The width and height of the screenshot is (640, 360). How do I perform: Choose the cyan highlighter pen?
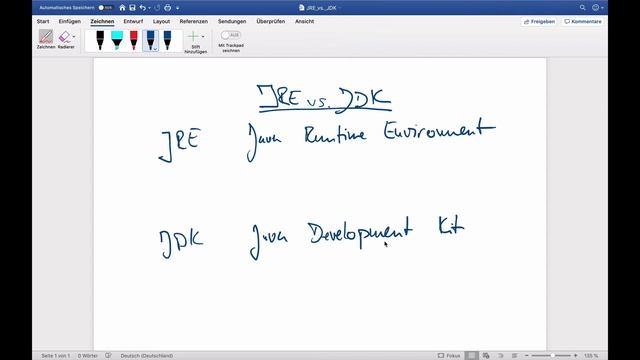tap(117, 40)
